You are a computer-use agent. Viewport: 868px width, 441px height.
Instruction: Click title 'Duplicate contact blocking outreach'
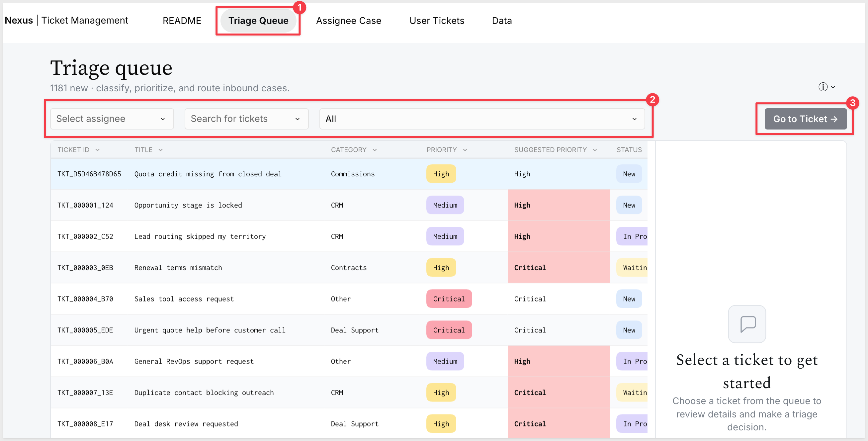click(x=204, y=393)
